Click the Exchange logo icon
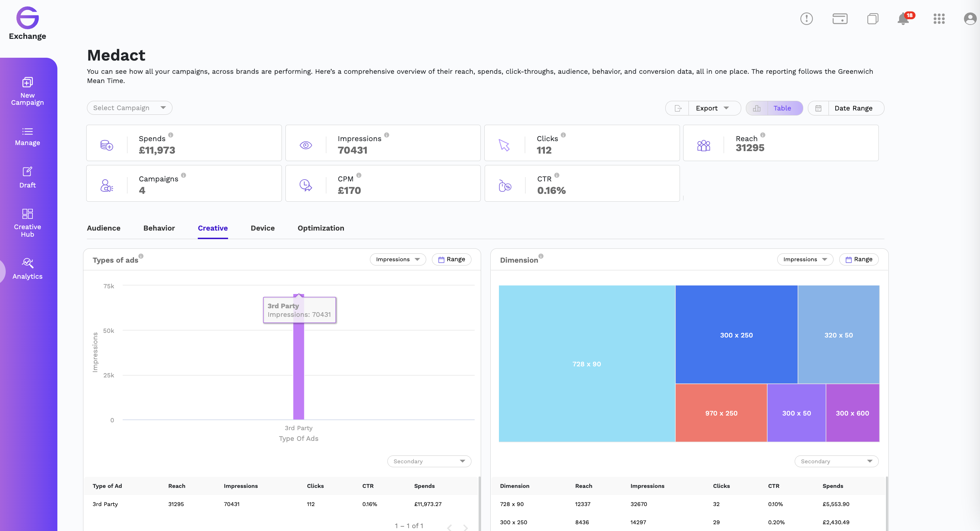 pos(27,17)
